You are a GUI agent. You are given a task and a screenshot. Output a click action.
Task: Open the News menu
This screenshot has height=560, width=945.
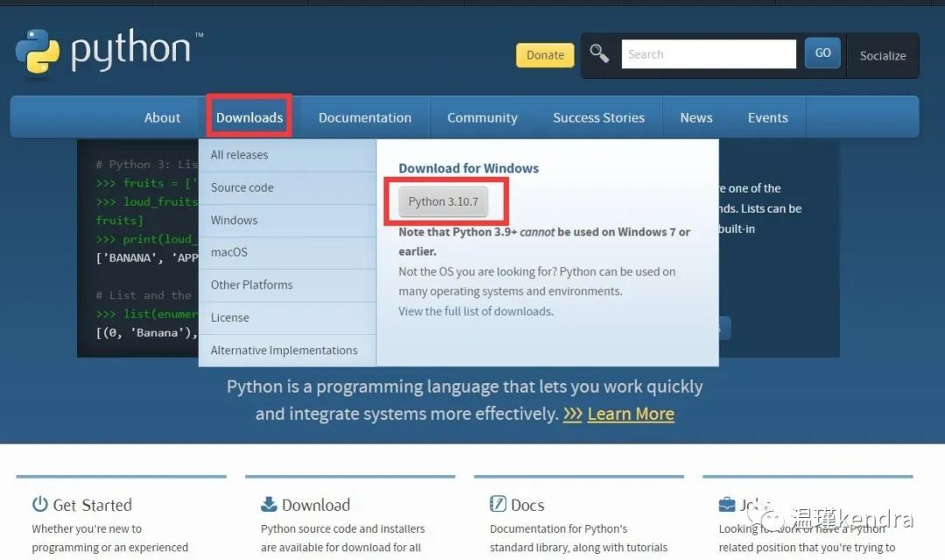696,117
